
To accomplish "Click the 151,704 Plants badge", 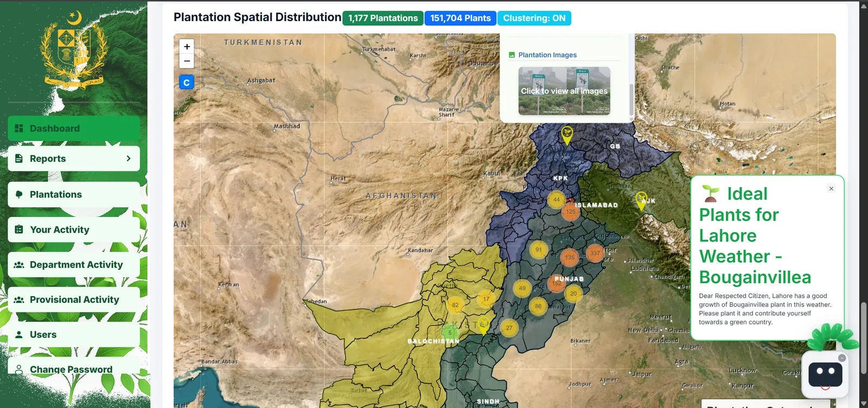I will pos(461,18).
